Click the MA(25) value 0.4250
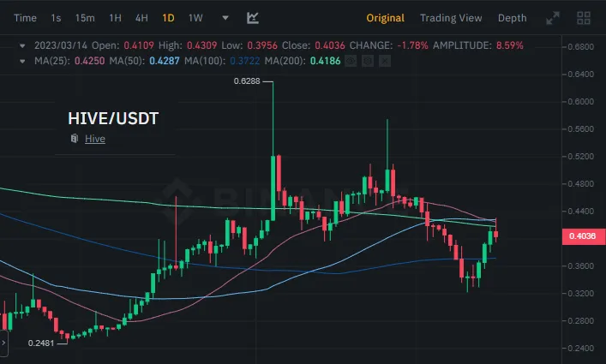Viewport: 606px width, 364px height. [90, 61]
